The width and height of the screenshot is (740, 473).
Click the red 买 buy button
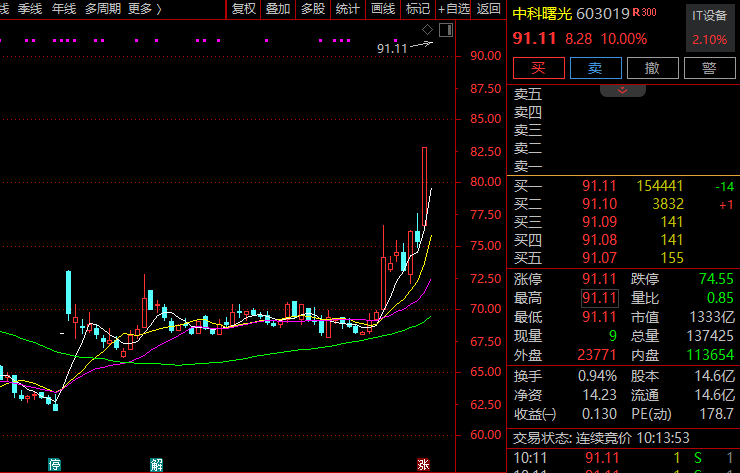coord(538,68)
